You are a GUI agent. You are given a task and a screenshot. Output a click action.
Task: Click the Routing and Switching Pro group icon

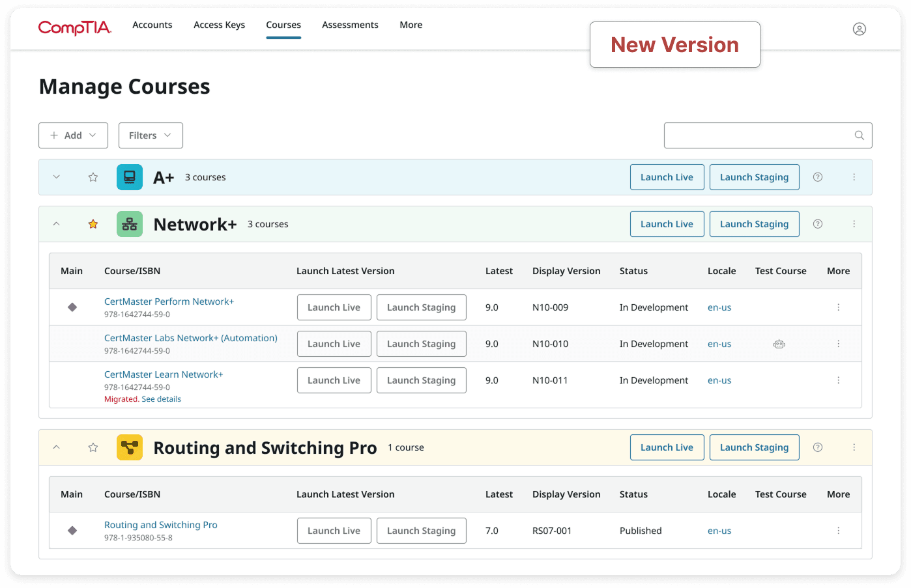click(x=130, y=447)
